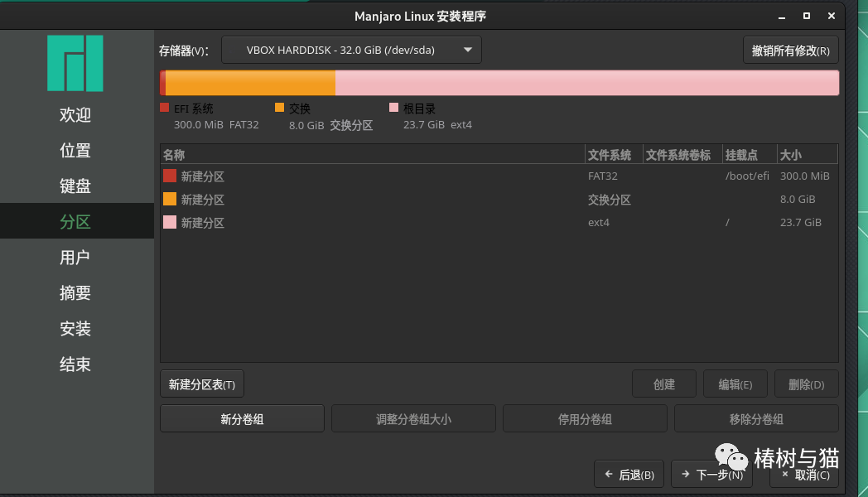Close the installer window
Viewport: 868px width, 497px height.
pyautogui.click(x=832, y=16)
